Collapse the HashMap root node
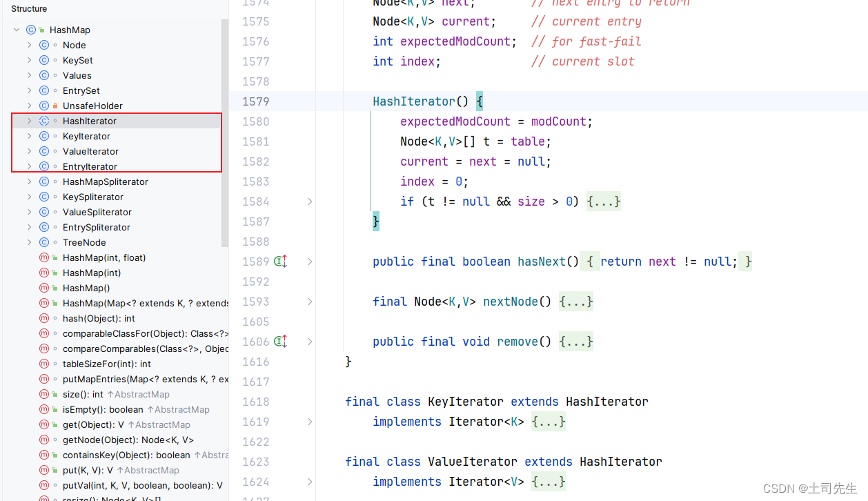This screenshot has height=501, width=868. point(16,30)
